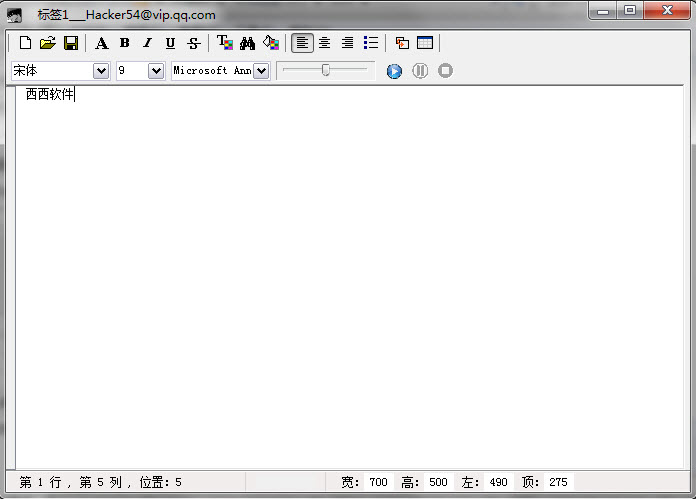
Task: Click the insert object icon
Action: (402, 43)
